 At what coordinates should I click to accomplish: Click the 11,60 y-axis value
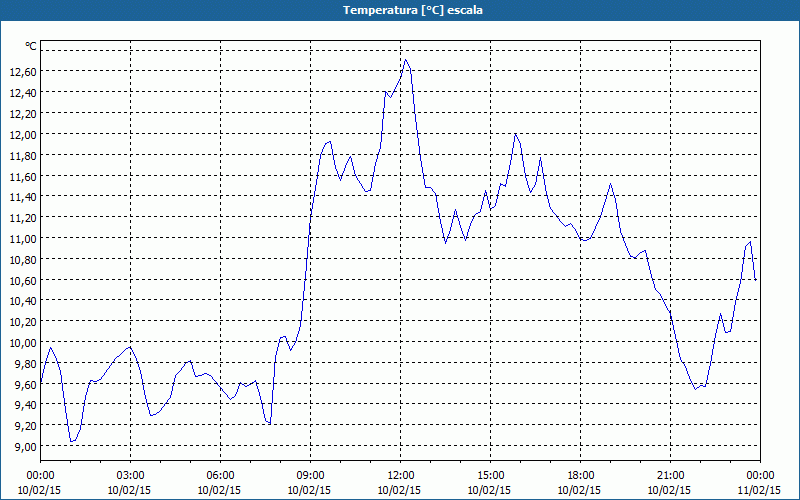pos(23,176)
